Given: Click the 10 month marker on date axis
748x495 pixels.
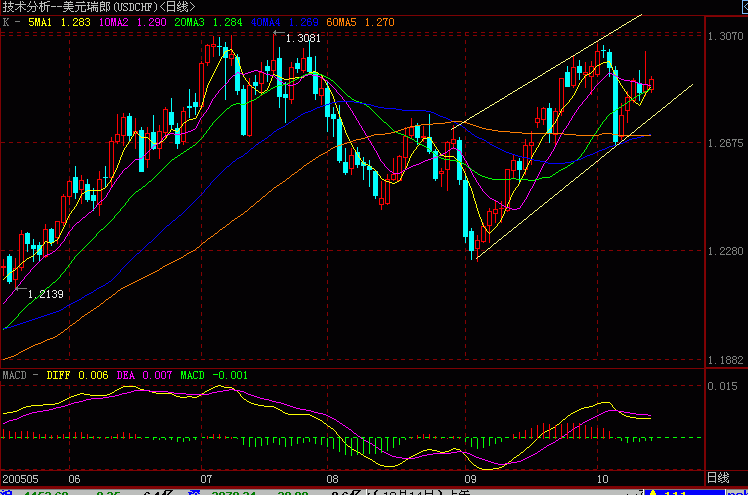Looking at the screenshot, I should point(603,479).
